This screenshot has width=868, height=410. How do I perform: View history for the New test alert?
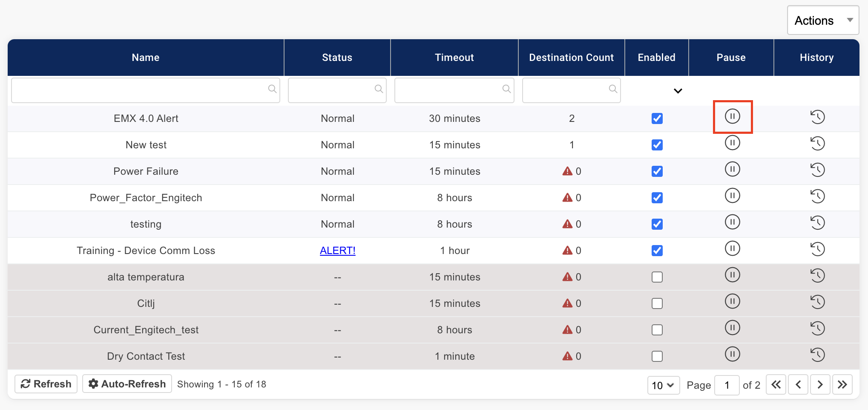coord(817,143)
